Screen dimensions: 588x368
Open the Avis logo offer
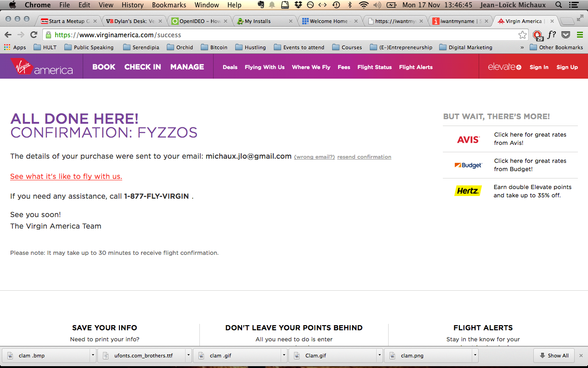click(468, 139)
